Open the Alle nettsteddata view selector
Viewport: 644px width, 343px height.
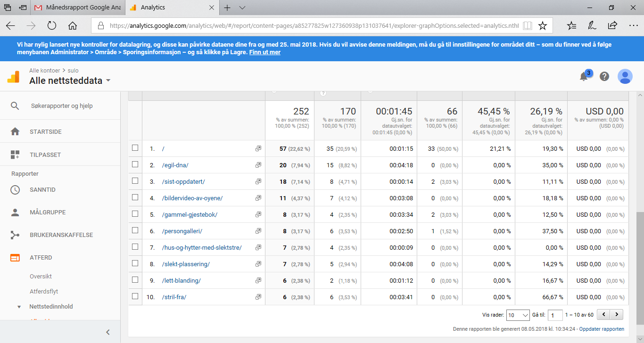tap(70, 81)
